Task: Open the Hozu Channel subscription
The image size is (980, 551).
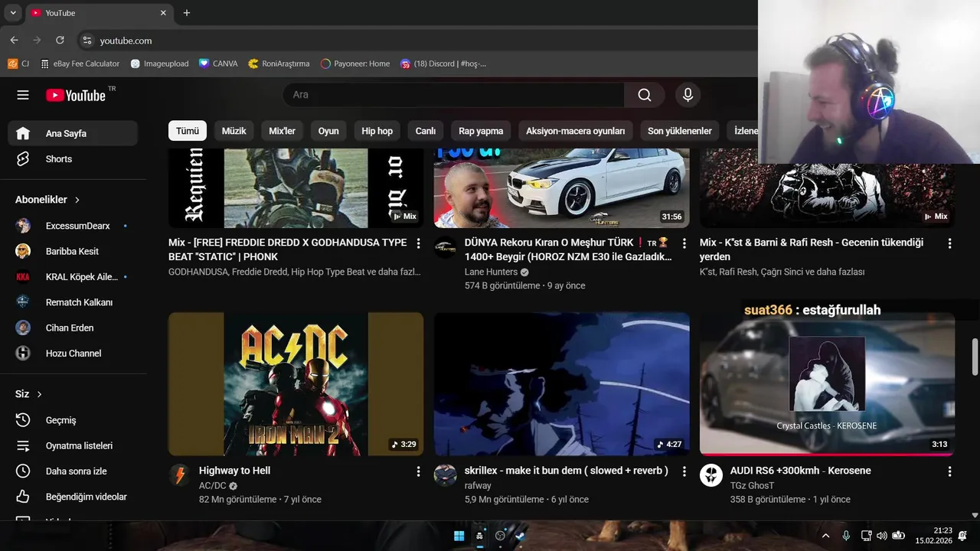Action: click(73, 354)
